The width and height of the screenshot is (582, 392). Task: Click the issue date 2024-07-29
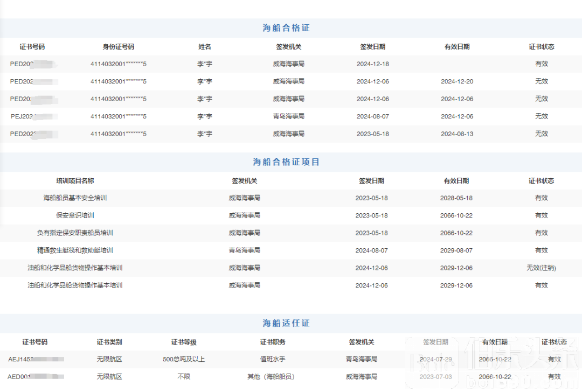click(x=436, y=359)
